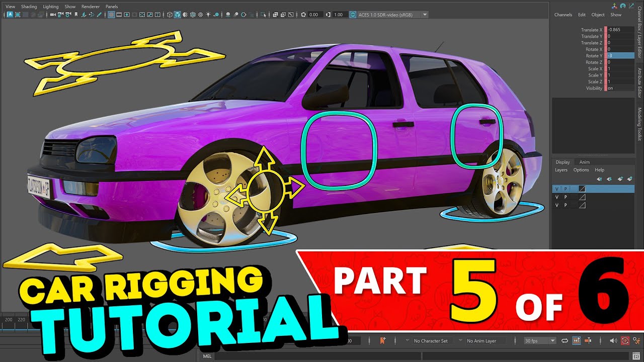Toggle 2D Pan/Zoom icon
This screenshot has width=644, height=362.
point(91,15)
